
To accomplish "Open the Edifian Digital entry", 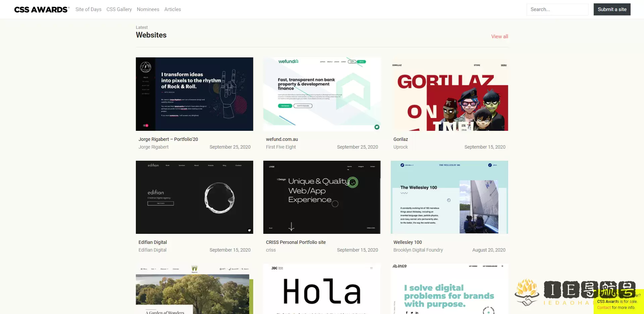I will tap(153, 242).
